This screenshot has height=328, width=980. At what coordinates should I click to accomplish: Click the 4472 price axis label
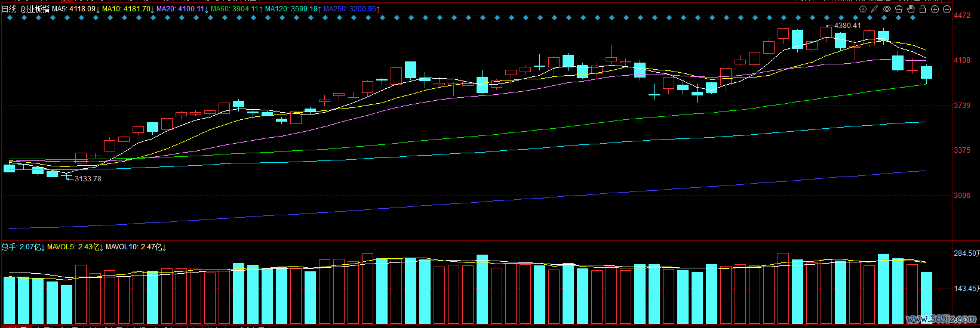[x=962, y=16]
